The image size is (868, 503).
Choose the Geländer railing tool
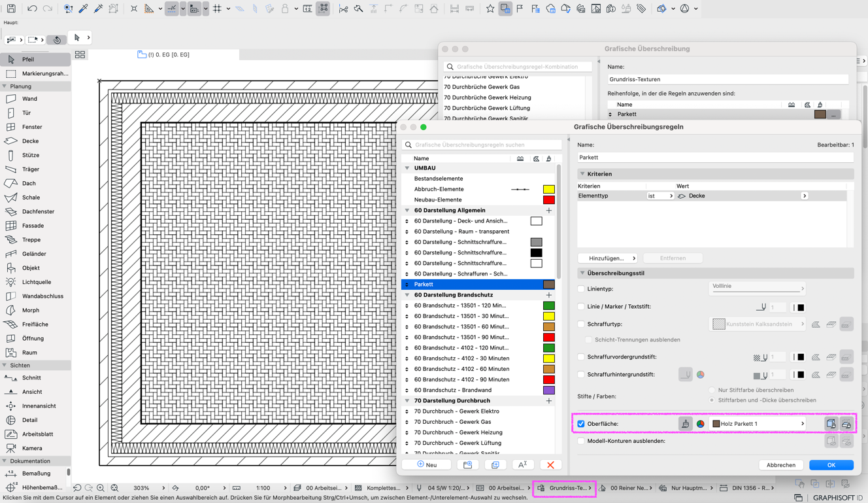[35, 254]
